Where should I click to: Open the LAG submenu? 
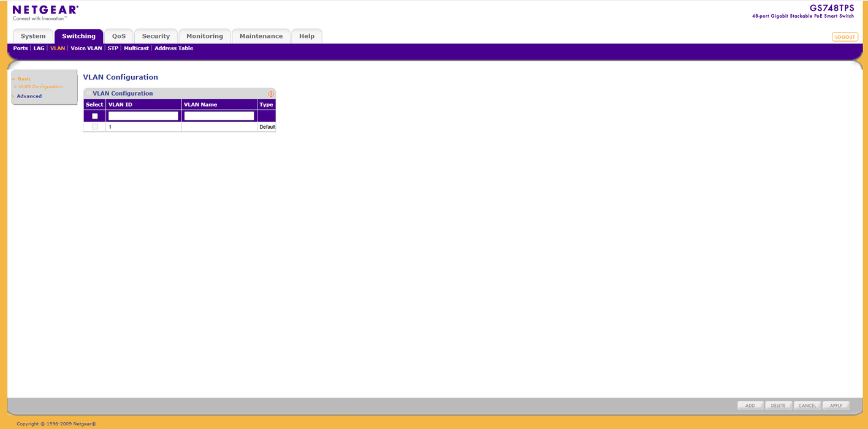tap(39, 48)
